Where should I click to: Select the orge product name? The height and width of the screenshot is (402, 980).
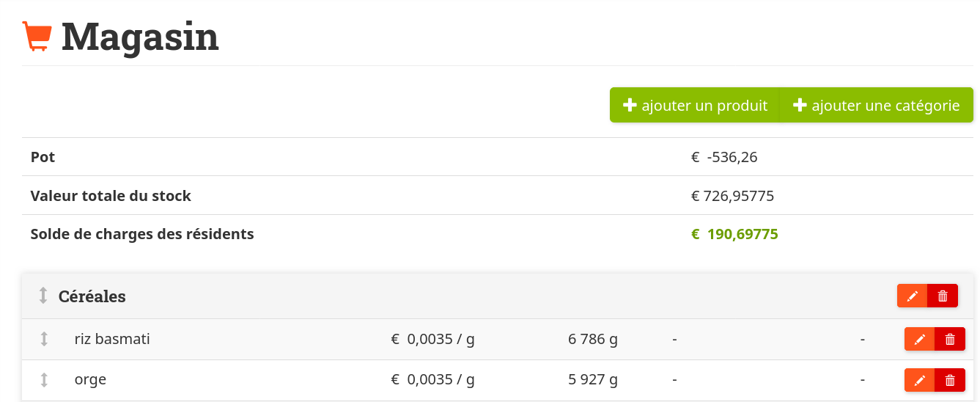pos(90,380)
